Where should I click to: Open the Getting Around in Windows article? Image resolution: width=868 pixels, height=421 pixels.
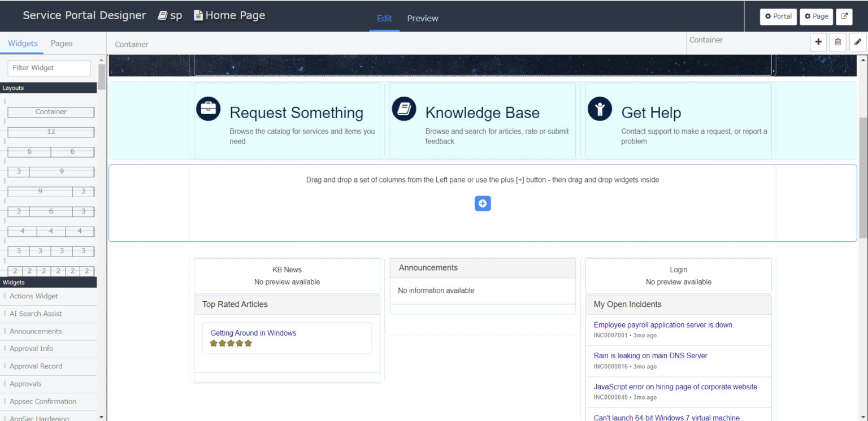[253, 333]
